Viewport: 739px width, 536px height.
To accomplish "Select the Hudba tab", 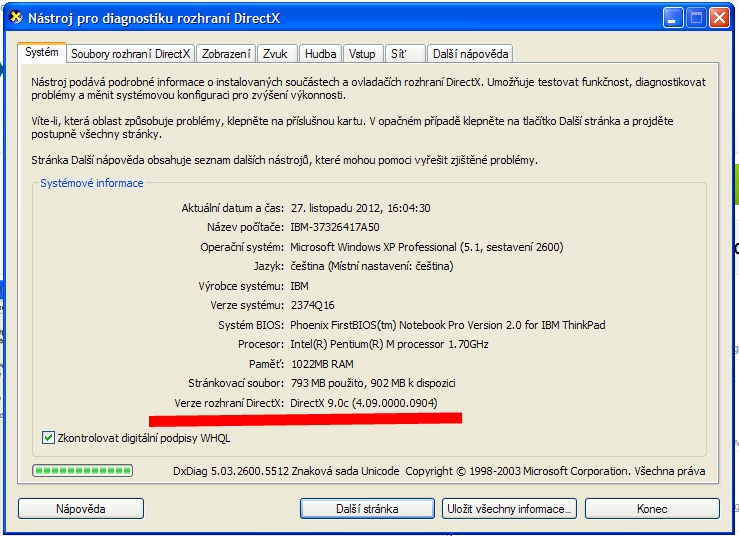I will tap(320, 54).
